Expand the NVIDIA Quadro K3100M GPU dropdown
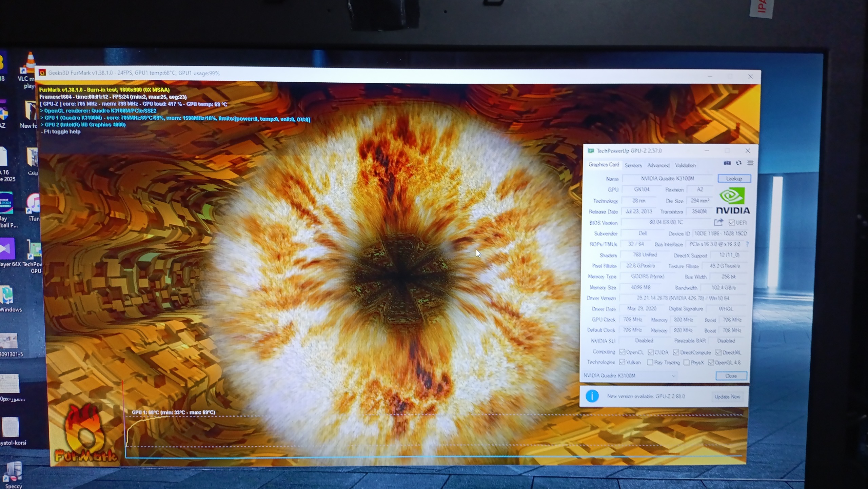This screenshot has width=868, height=489. [x=673, y=375]
